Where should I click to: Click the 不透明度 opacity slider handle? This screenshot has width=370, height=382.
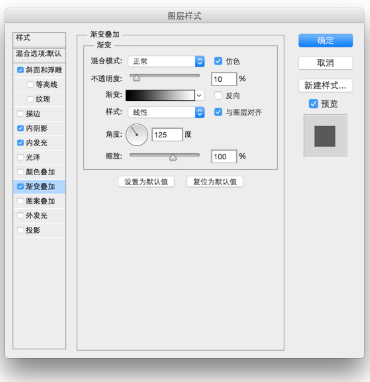tap(136, 78)
